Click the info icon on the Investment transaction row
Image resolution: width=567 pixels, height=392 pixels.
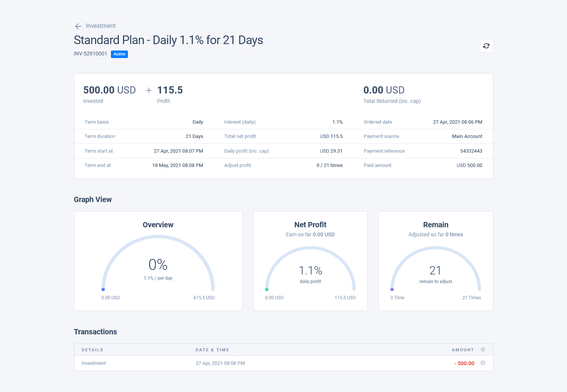tap(483, 363)
